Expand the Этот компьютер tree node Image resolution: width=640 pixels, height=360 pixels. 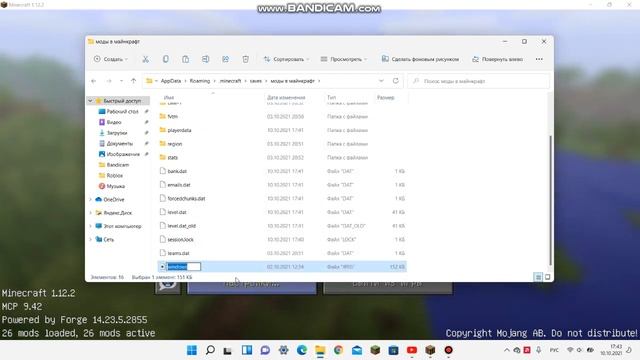(x=90, y=226)
